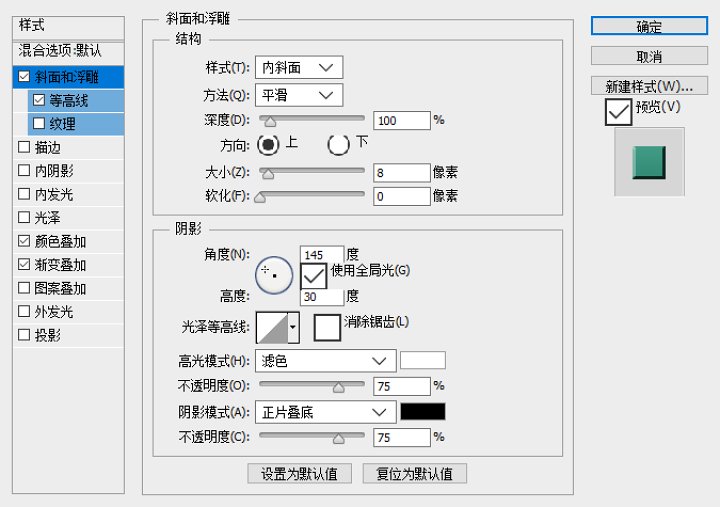Image resolution: width=720 pixels, height=507 pixels.
Task: Open the gloss contour picker arrow
Action: click(x=293, y=326)
